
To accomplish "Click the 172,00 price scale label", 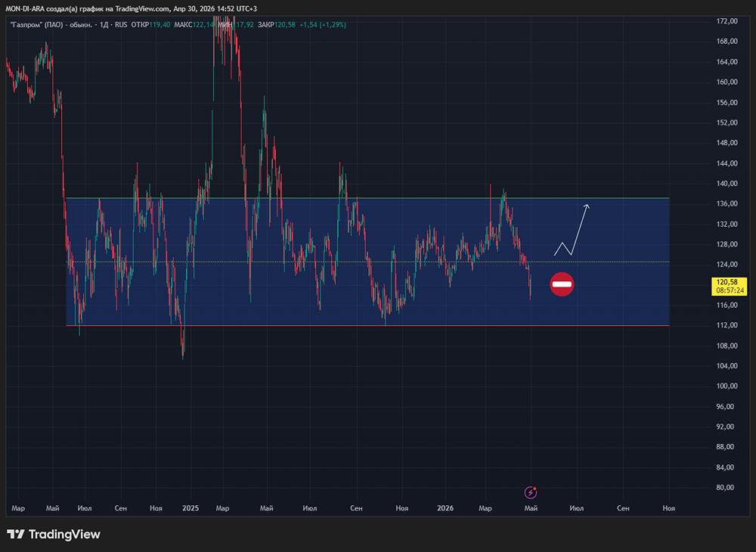I will coord(727,20).
